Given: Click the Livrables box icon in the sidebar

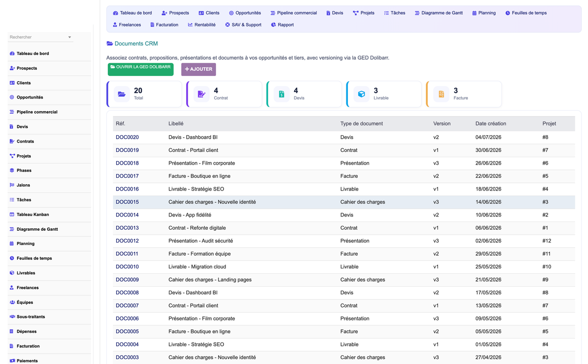Looking at the screenshot, I should (x=12, y=273).
